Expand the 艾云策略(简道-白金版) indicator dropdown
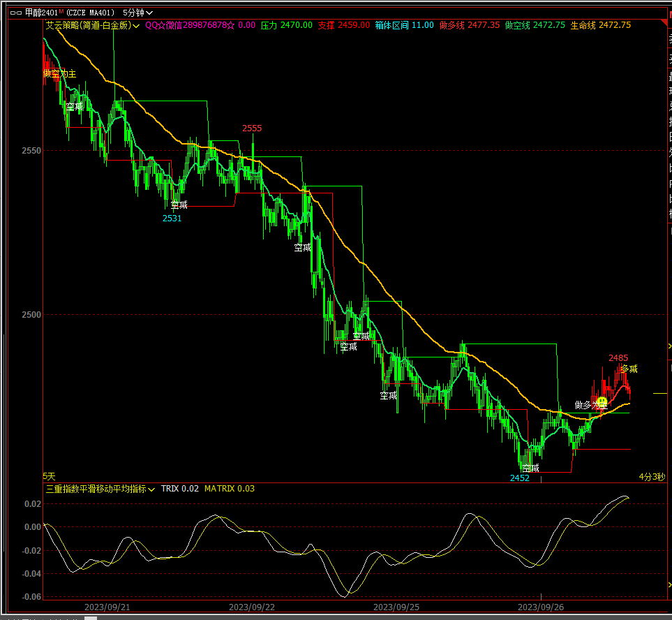Viewport: 672px width, 620px height. pyautogui.click(x=136, y=25)
